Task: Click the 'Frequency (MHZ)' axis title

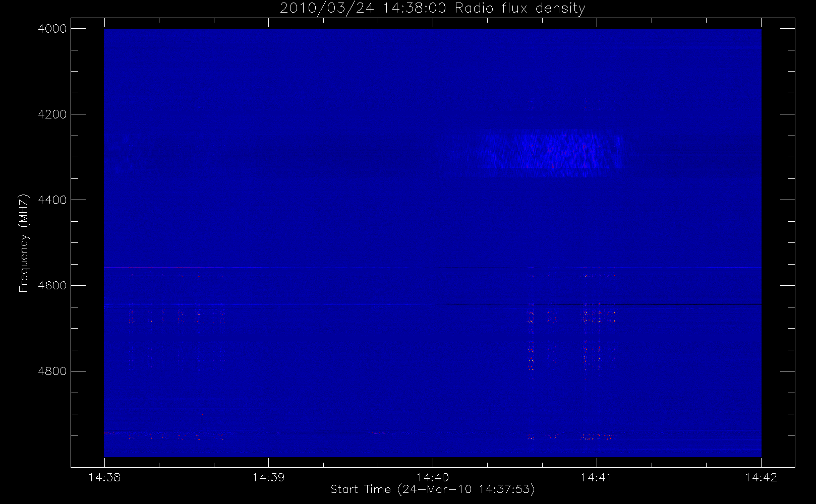Action: 24,243
